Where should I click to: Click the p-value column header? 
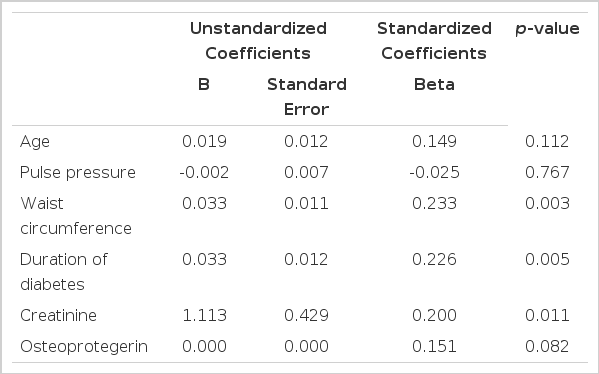point(547,29)
